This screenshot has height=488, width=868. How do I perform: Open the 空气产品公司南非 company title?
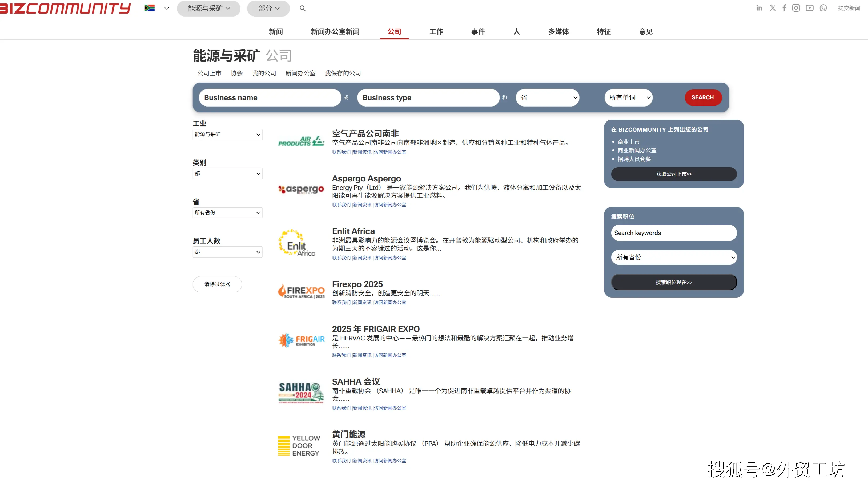tap(365, 133)
